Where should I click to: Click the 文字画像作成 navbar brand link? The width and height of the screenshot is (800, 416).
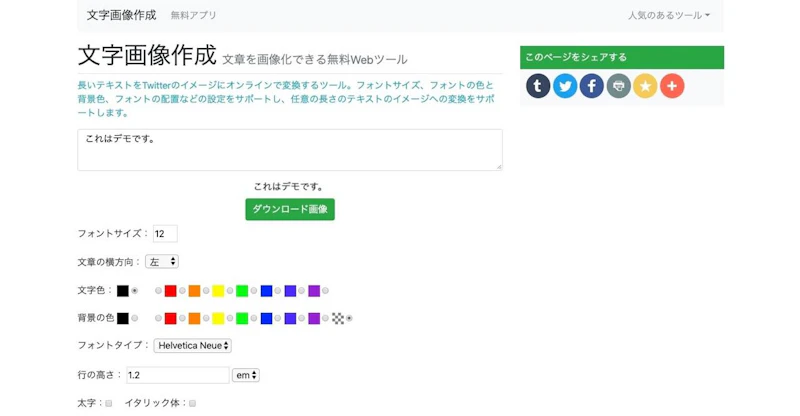pyautogui.click(x=121, y=15)
